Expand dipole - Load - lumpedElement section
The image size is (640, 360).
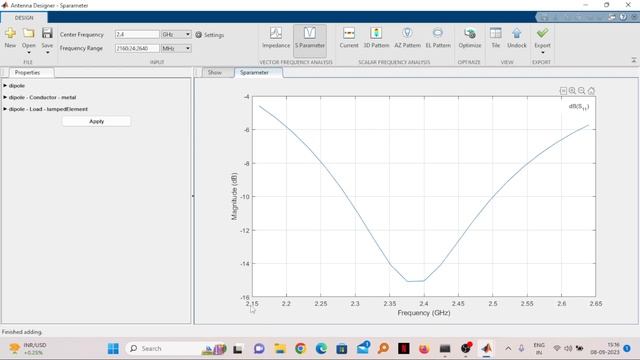(5, 109)
